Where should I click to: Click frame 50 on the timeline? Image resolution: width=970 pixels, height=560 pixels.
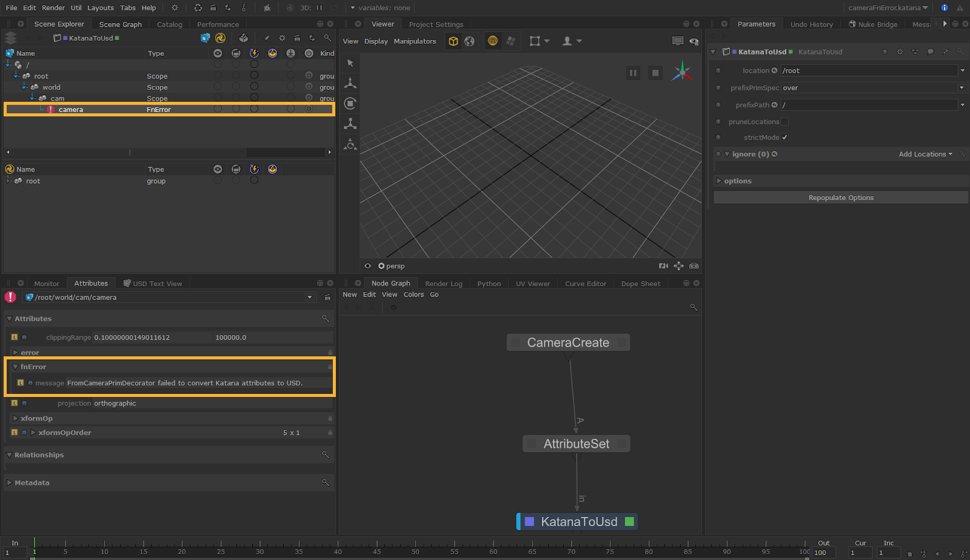pyautogui.click(x=415, y=544)
